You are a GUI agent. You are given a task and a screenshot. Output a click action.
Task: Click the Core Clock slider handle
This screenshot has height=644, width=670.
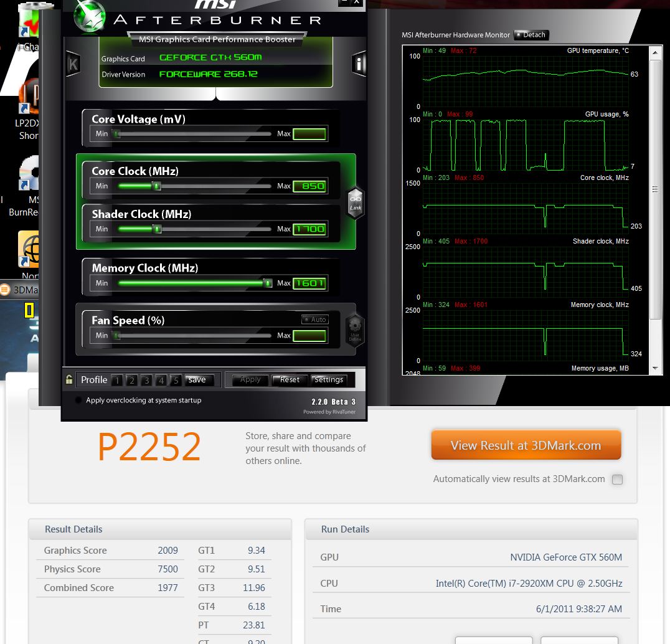[157, 186]
